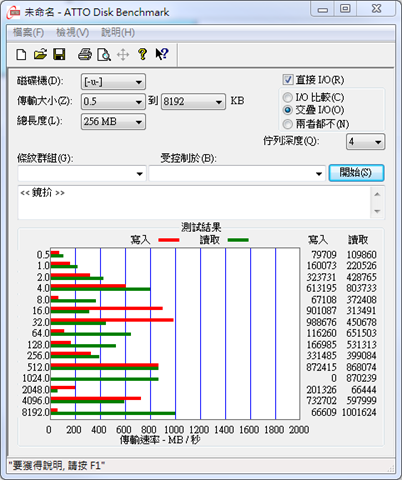Click the ATTO app icon in the title bar
Screen dimensions: 402x480
click(x=14, y=13)
